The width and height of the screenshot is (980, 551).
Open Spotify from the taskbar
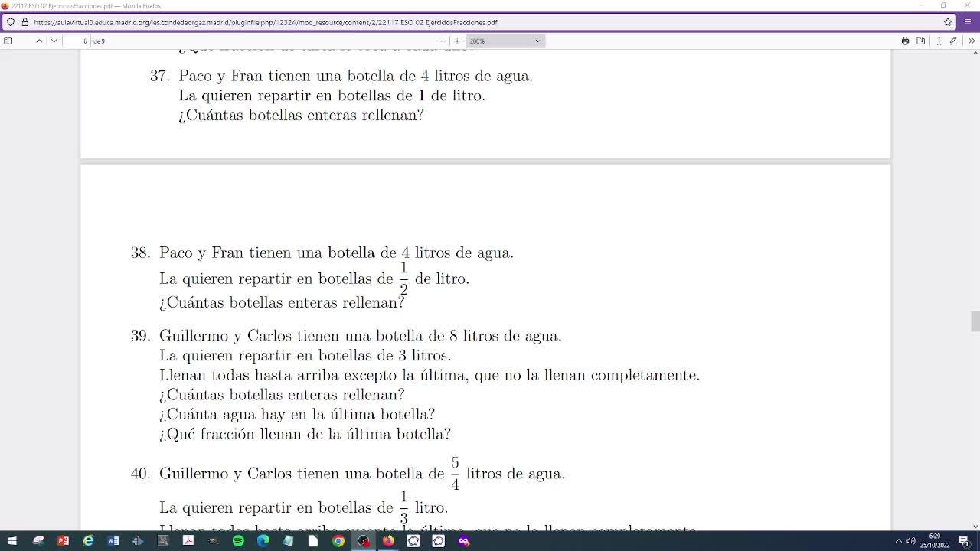pos(238,541)
